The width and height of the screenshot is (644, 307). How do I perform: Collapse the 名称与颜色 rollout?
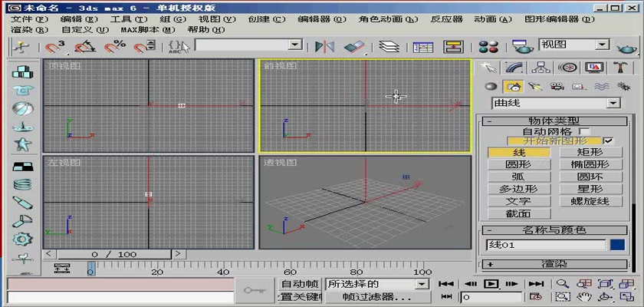click(554, 230)
